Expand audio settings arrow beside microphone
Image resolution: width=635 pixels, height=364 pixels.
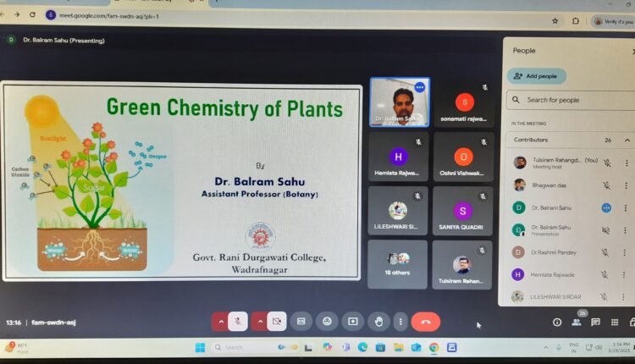coord(220,322)
